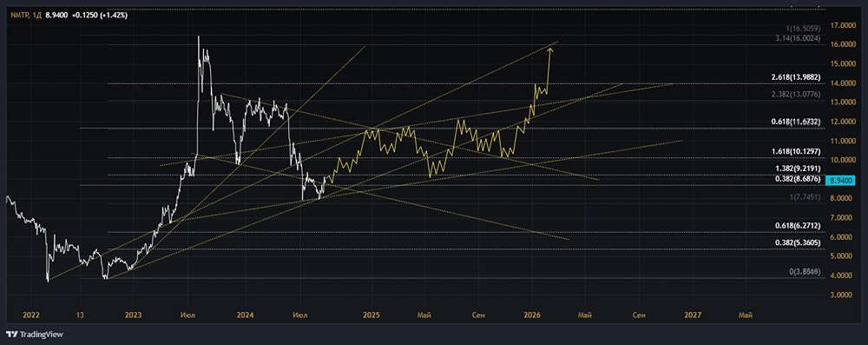Viewport: 868px width, 345px height.
Task: Select the 1.618(10.1297) Fibonacci level label
Action: 795,151
